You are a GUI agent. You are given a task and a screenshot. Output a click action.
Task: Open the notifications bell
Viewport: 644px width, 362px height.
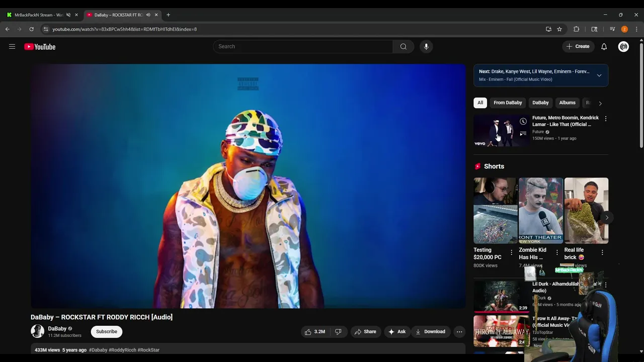(x=604, y=47)
